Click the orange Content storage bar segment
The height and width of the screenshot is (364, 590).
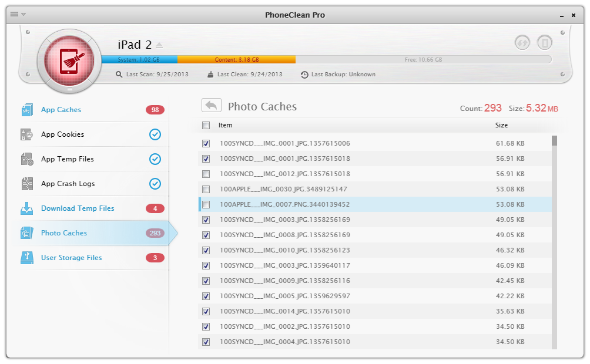pyautogui.click(x=236, y=59)
